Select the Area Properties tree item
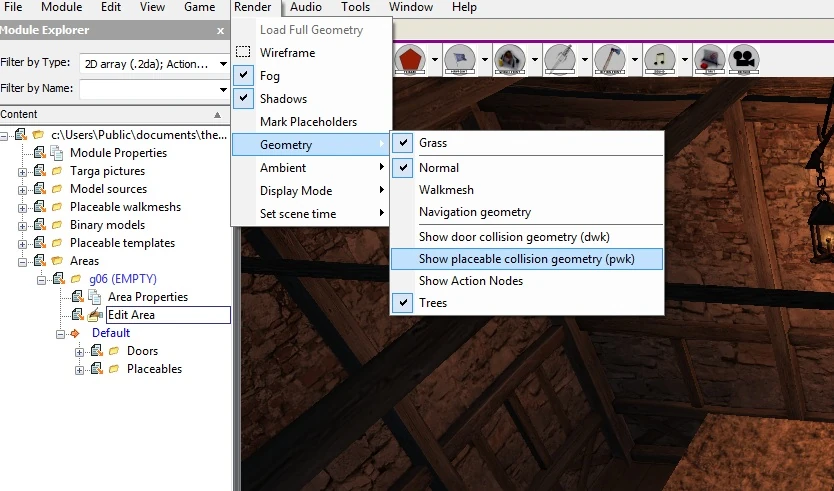The image size is (834, 491). tap(148, 297)
